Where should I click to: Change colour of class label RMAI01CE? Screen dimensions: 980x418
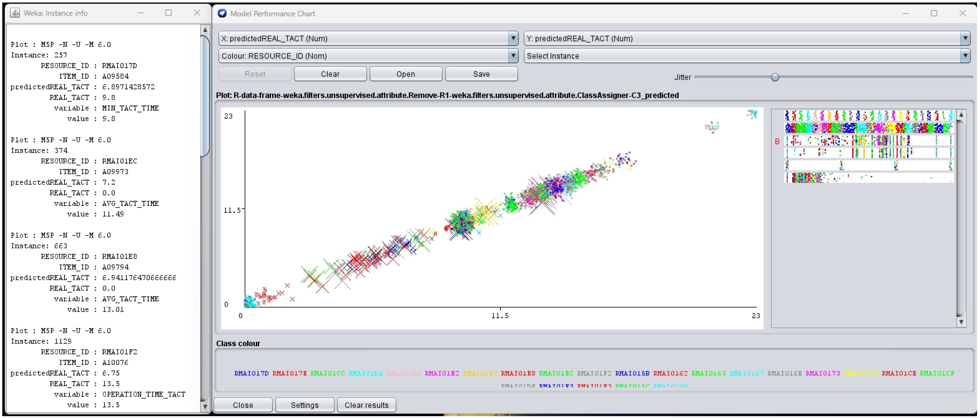point(899,373)
